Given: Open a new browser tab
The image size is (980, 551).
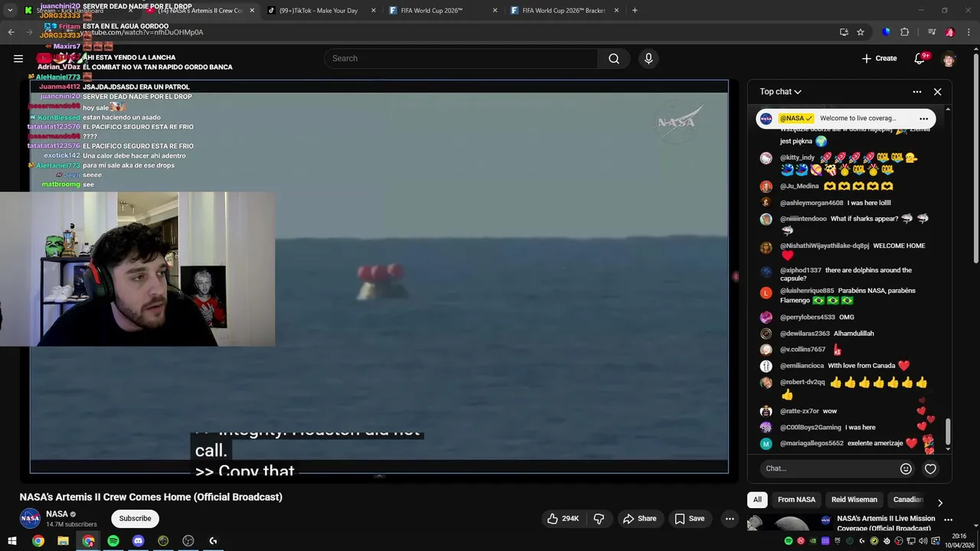Looking at the screenshot, I should (x=635, y=11).
